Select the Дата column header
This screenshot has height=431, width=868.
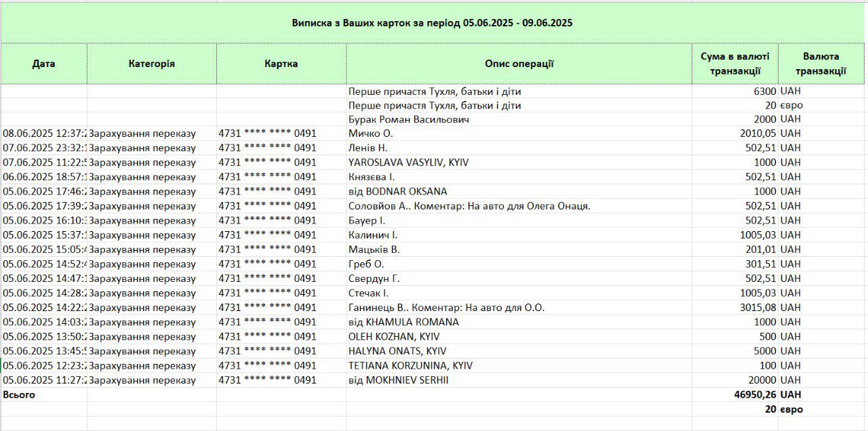coord(43,64)
